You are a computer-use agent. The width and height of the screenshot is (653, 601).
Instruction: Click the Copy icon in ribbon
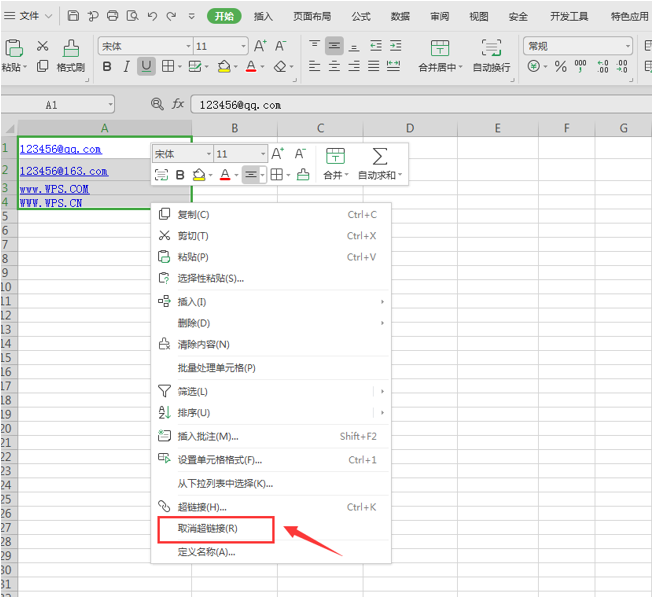coord(42,66)
